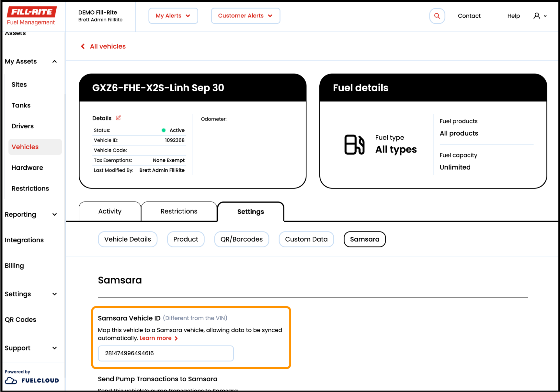Screen dimensions: 560x392
Task: Click the FuelCloud cloud logo
Action: click(x=11, y=380)
